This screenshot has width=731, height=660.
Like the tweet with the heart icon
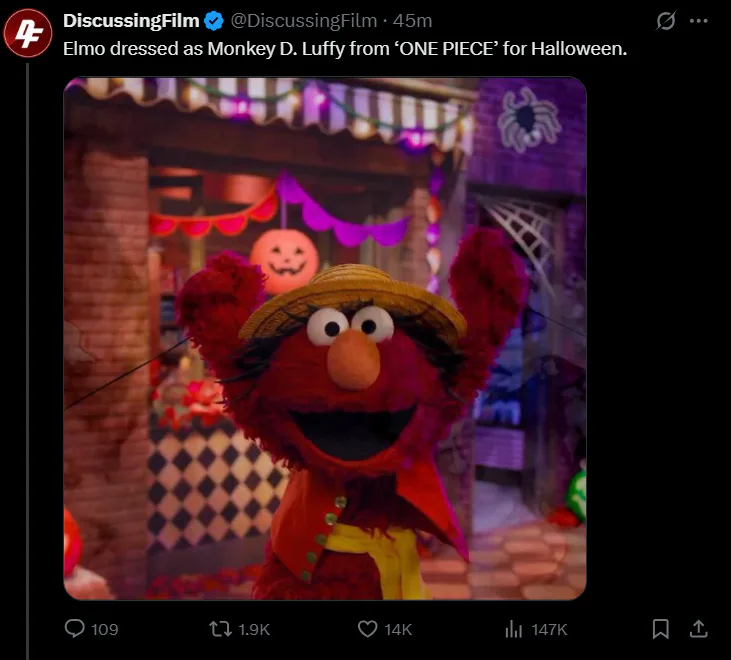coord(367,629)
